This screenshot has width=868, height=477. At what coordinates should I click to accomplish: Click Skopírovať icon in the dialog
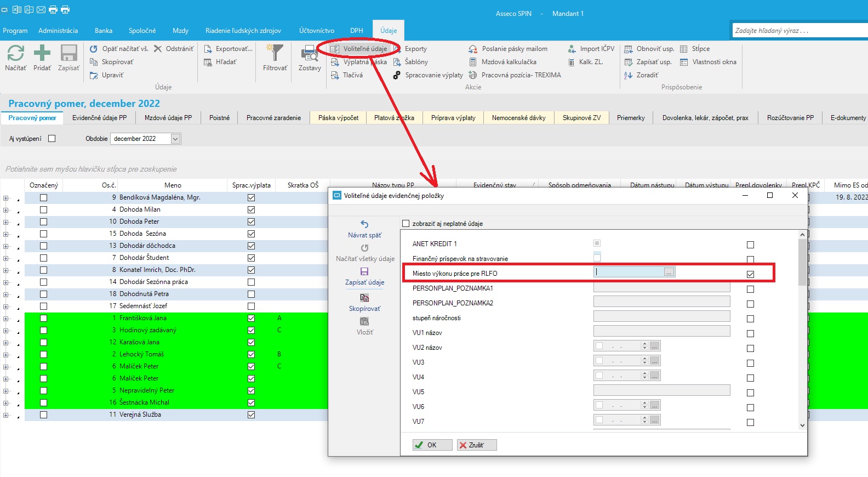(364, 298)
